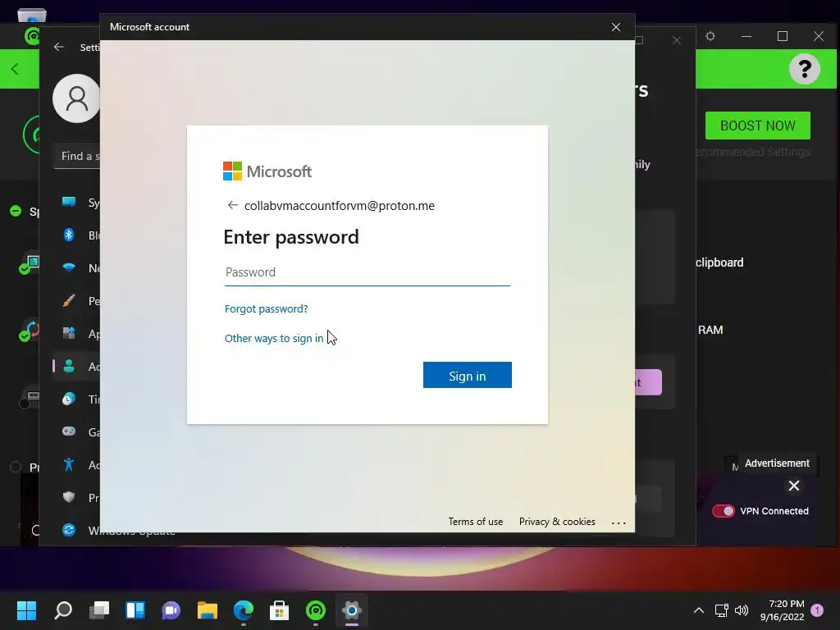Viewport: 840px width, 630px height.
Task: Open Microsoft Store from taskbar
Action: point(279,610)
